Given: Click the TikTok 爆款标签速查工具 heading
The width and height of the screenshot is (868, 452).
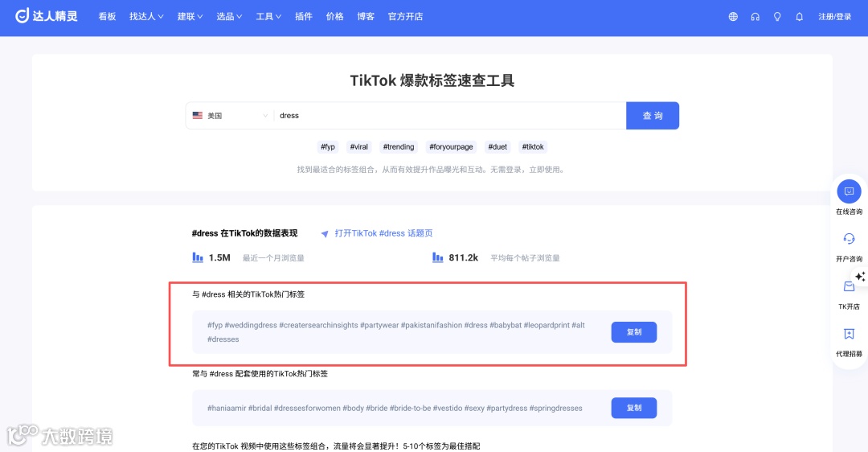Looking at the screenshot, I should (432, 81).
